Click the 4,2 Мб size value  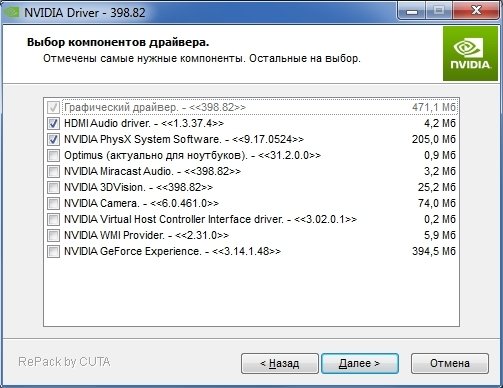coord(440,123)
